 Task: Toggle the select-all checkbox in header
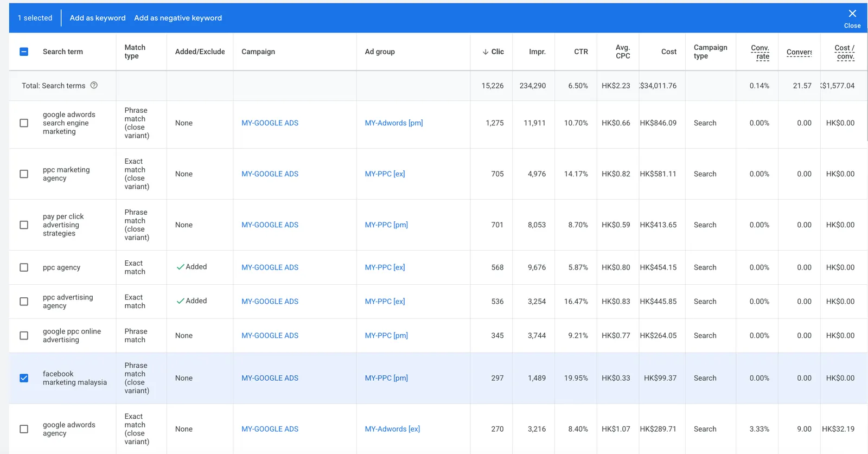(x=24, y=52)
